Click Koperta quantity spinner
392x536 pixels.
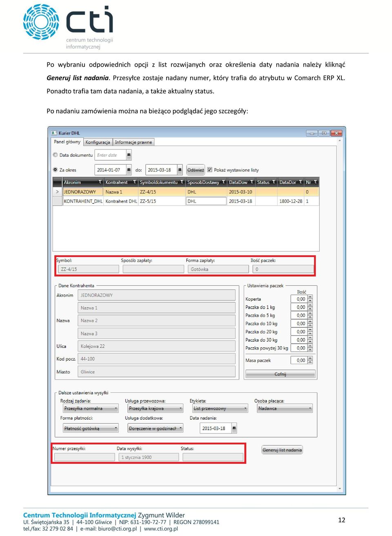[x=310, y=299]
